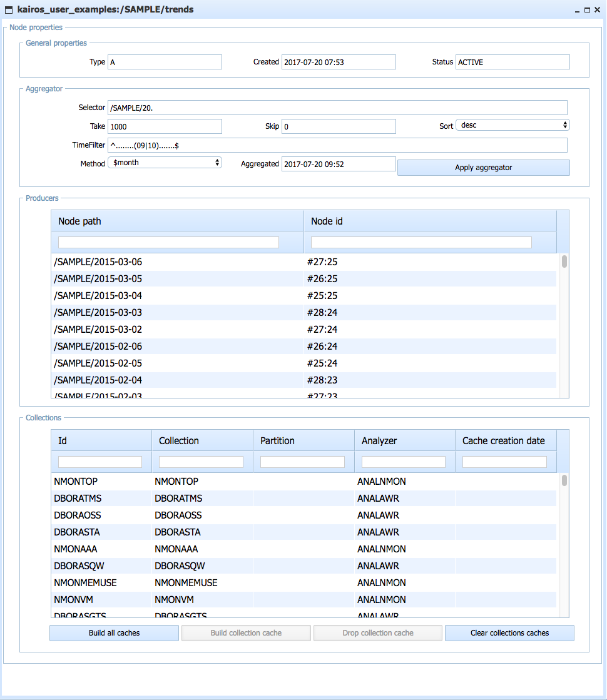This screenshot has width=607, height=700.
Task: Select the DBORAOSS collection row
Action: 303,515
